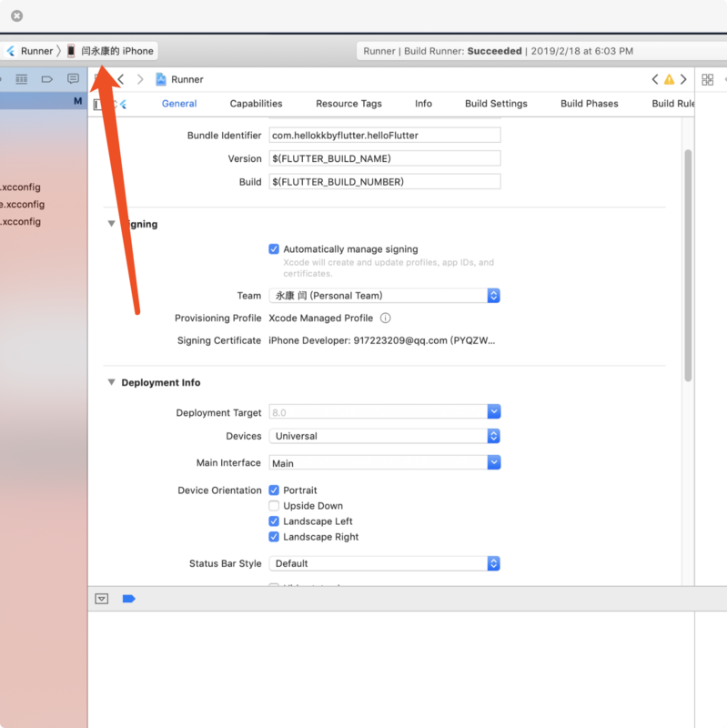Click the Build number field
Image resolution: width=727 pixels, height=728 pixels.
(384, 181)
